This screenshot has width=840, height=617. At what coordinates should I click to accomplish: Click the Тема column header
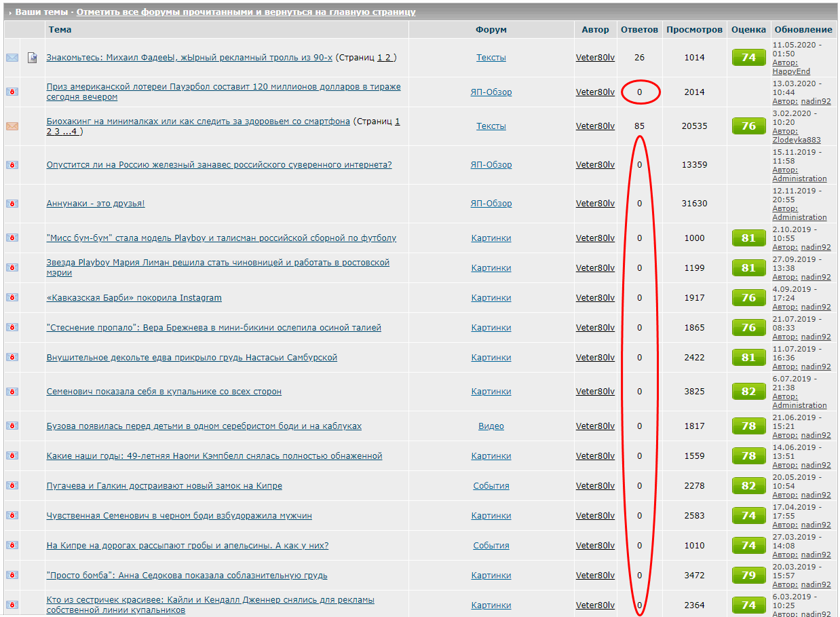pyautogui.click(x=60, y=29)
